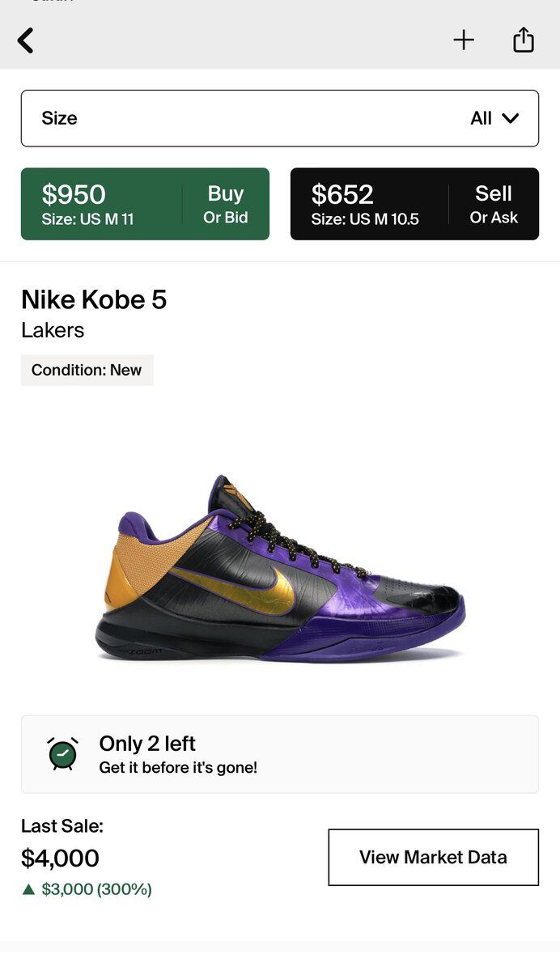Open the share sheet icon
560x971 pixels.
524,40
